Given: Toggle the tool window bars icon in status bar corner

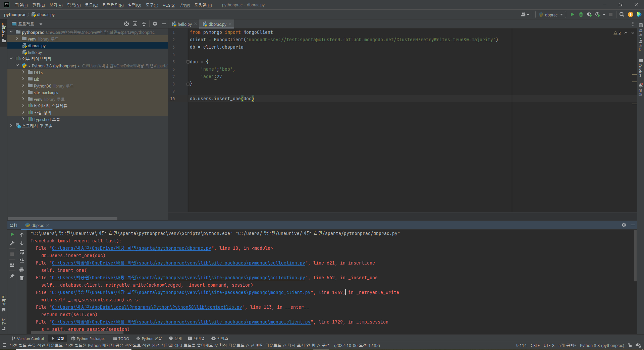Looking at the screenshot, I should 4,345.
